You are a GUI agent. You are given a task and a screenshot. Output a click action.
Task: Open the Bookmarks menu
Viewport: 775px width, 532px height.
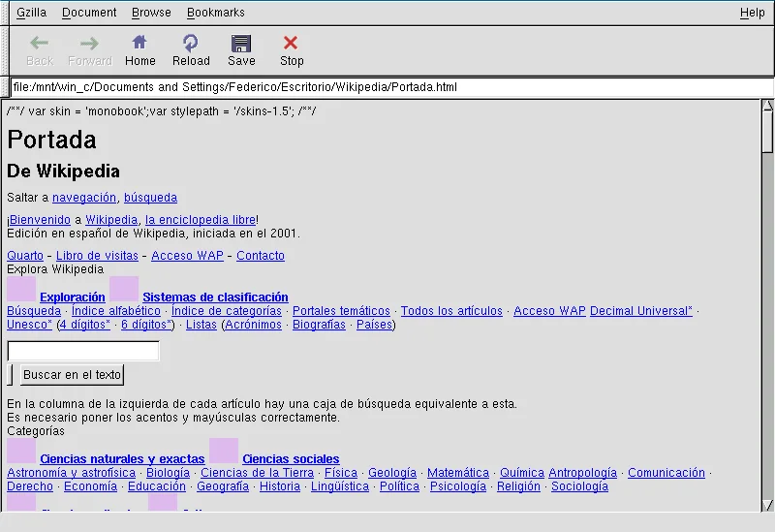coord(215,13)
